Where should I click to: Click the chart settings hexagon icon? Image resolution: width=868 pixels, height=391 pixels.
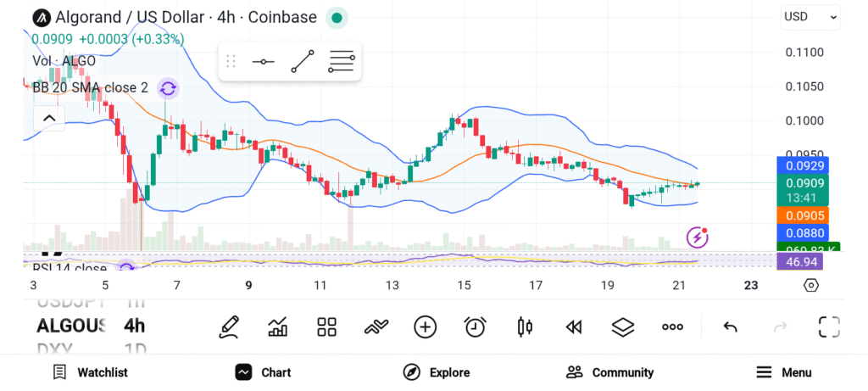point(811,285)
